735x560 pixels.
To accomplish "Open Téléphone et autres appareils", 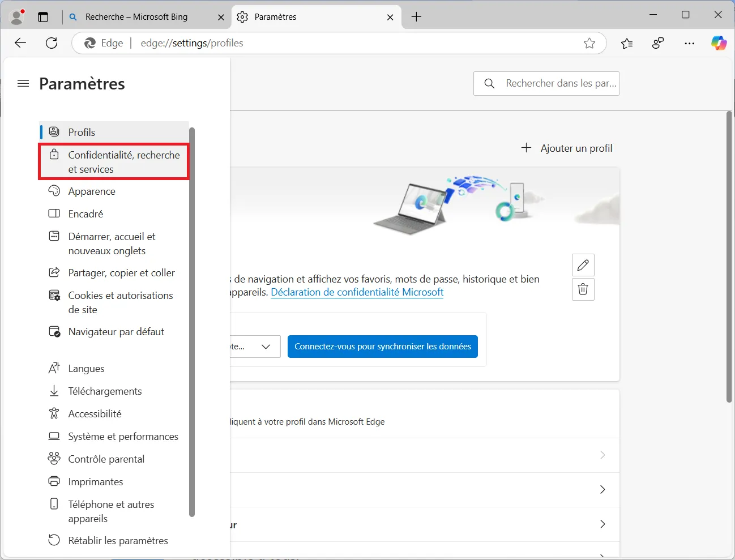I will [114, 511].
